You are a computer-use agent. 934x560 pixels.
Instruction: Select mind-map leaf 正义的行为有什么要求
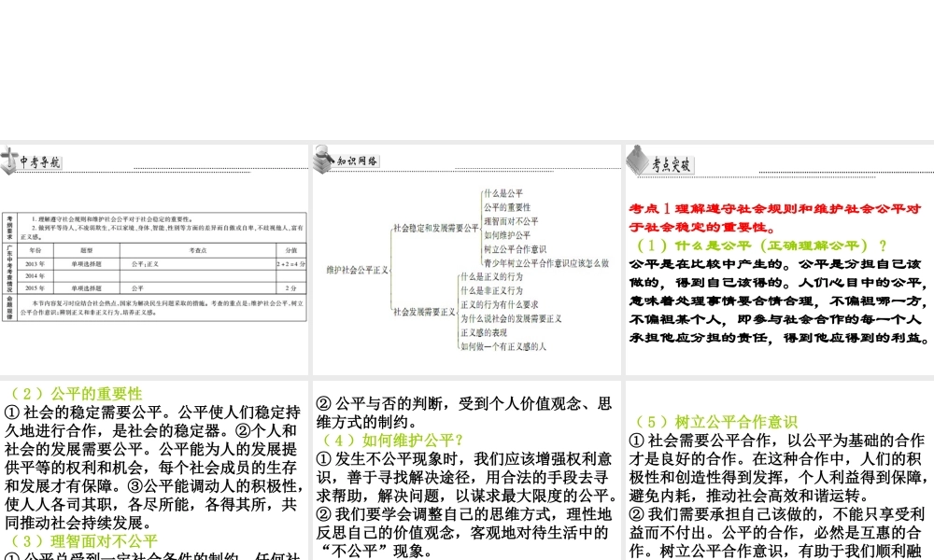[499, 304]
